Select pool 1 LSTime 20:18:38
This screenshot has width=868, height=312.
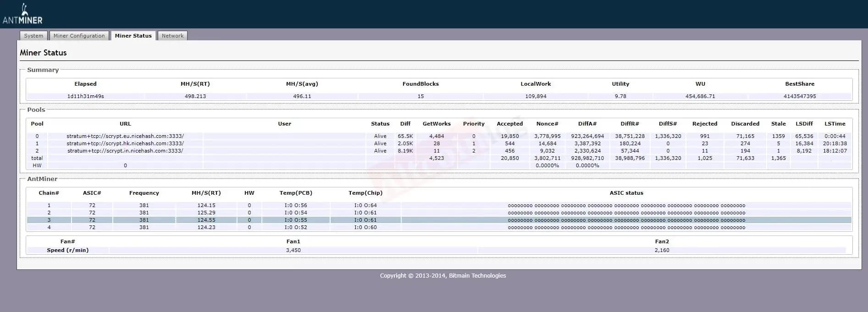[x=835, y=143]
